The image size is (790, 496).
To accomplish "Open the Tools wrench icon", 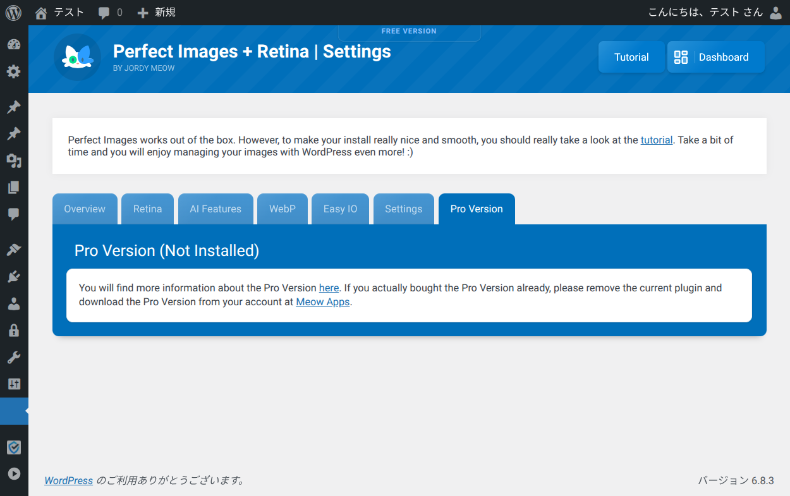I will tap(14, 357).
